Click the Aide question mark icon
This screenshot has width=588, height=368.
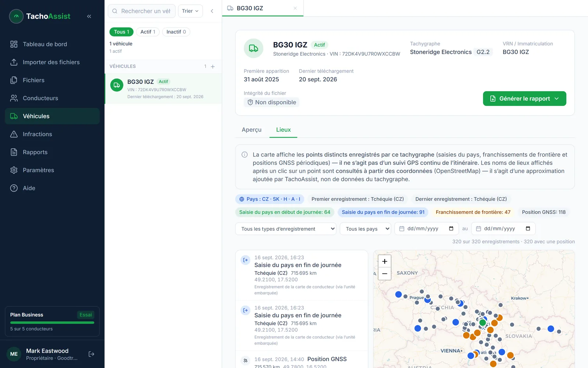[14, 188]
